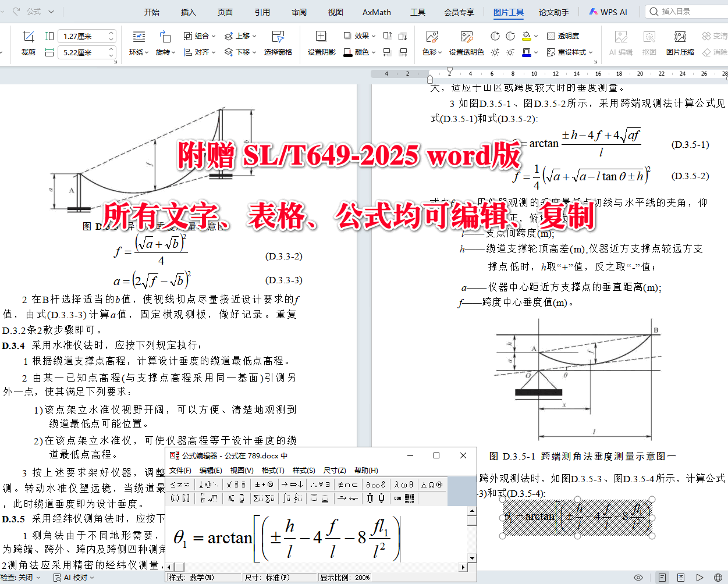
Task: Click the 颜色 shadow color swatch
Action: [x=348, y=52]
